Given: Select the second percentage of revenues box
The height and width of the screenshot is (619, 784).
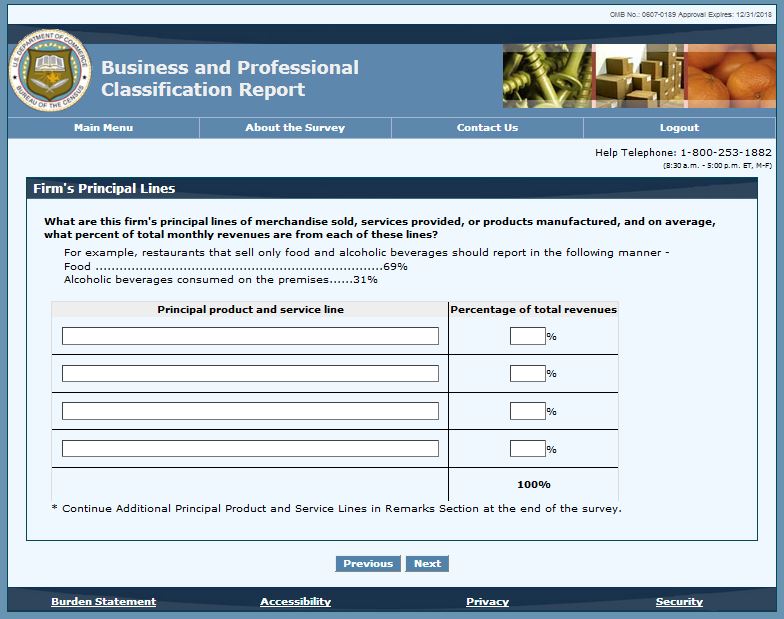Looking at the screenshot, I should coord(527,374).
